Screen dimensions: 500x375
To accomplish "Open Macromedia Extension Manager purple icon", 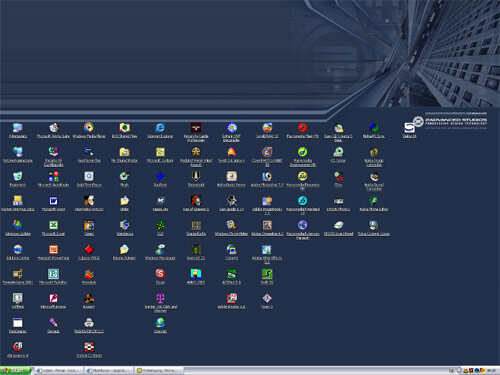I will point(302,225).
